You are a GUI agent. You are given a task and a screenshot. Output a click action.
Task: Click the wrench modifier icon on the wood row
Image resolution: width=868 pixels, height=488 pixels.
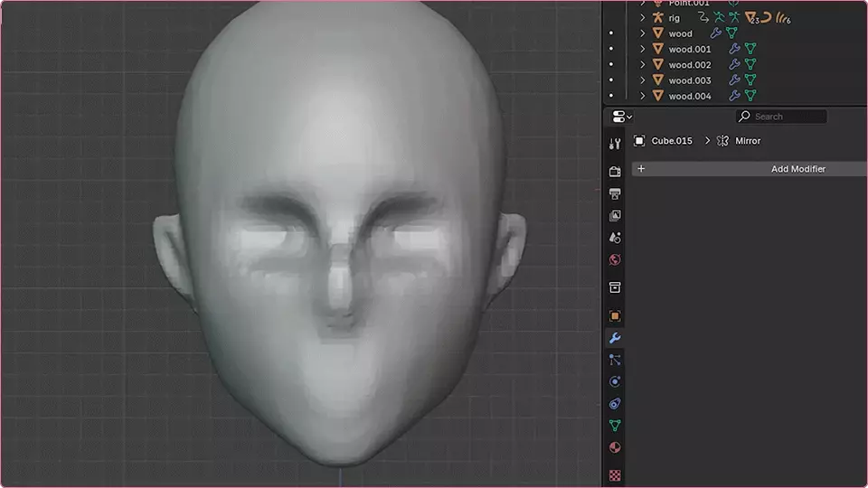tap(716, 33)
